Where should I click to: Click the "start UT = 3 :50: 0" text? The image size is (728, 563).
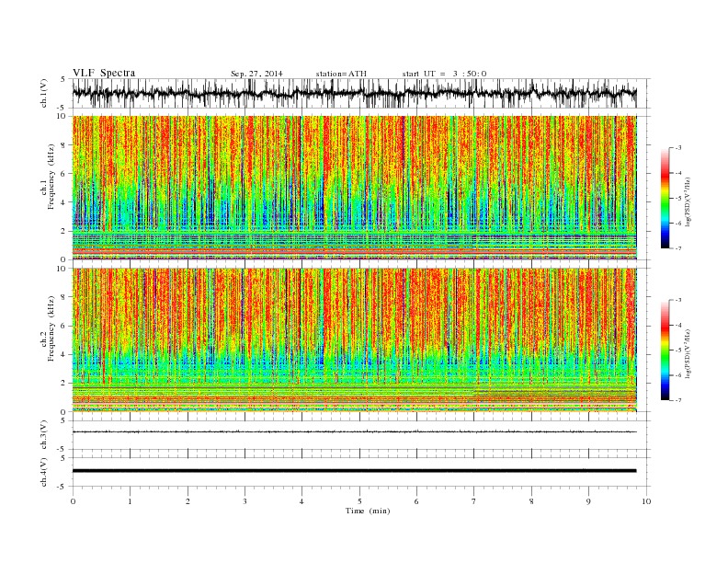(444, 74)
